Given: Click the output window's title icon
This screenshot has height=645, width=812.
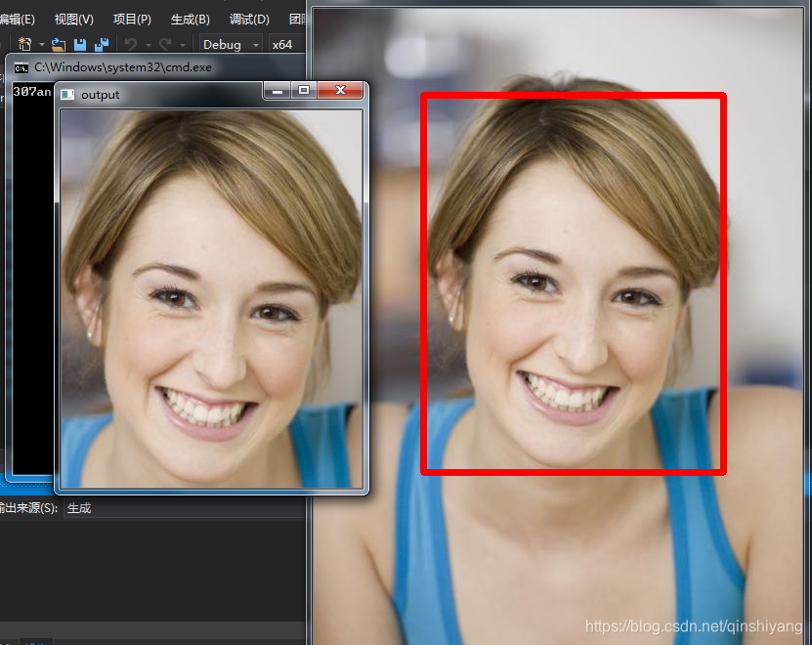Looking at the screenshot, I should 67,95.
